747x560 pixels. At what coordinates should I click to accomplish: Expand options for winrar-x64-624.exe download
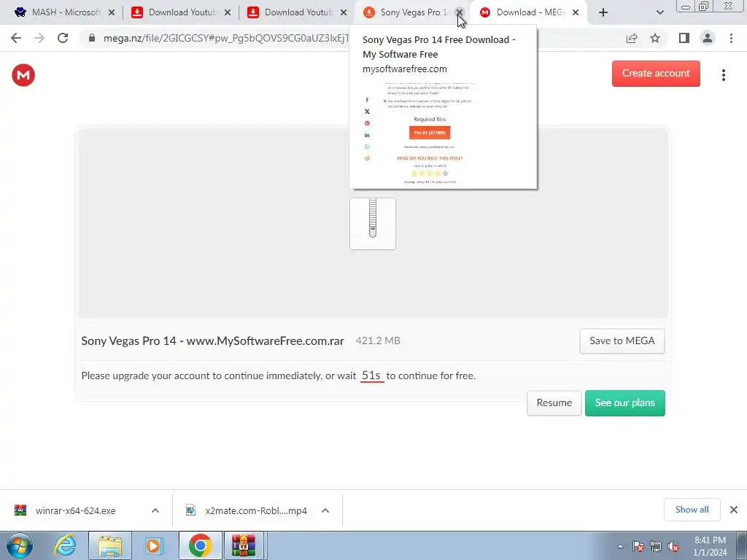(x=155, y=510)
